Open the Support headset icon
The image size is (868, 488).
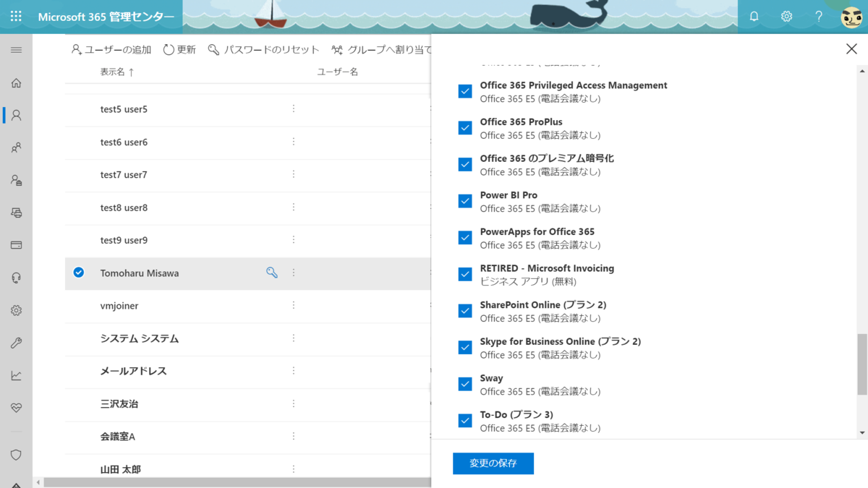[16, 278]
